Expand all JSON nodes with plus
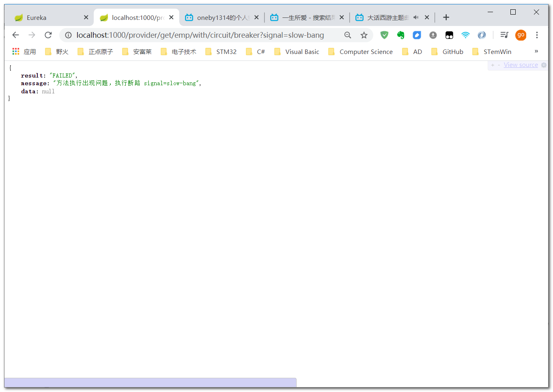The height and width of the screenshot is (392, 553). click(493, 65)
